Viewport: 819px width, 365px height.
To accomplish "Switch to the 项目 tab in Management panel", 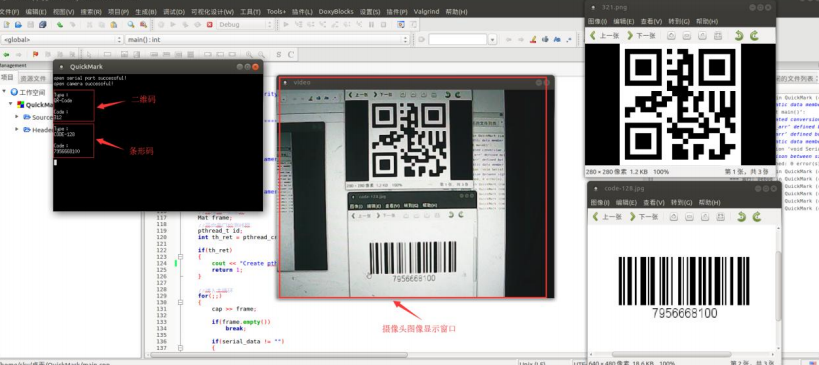I will point(7,78).
